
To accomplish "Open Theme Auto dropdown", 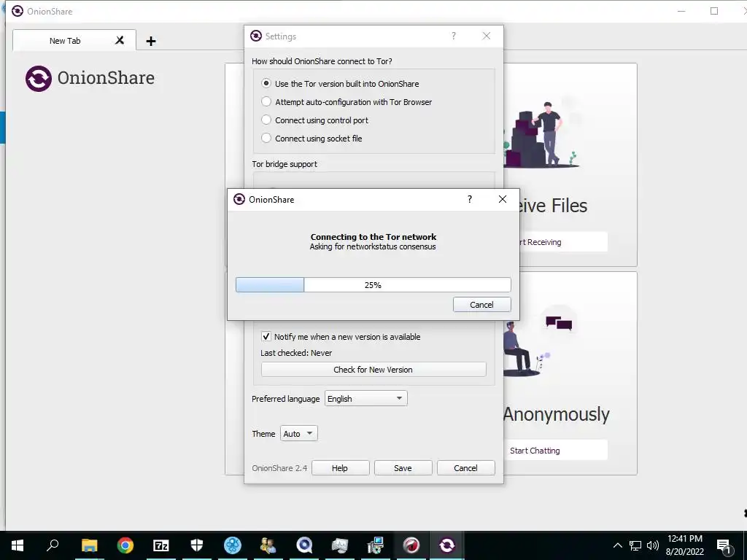I will [298, 433].
